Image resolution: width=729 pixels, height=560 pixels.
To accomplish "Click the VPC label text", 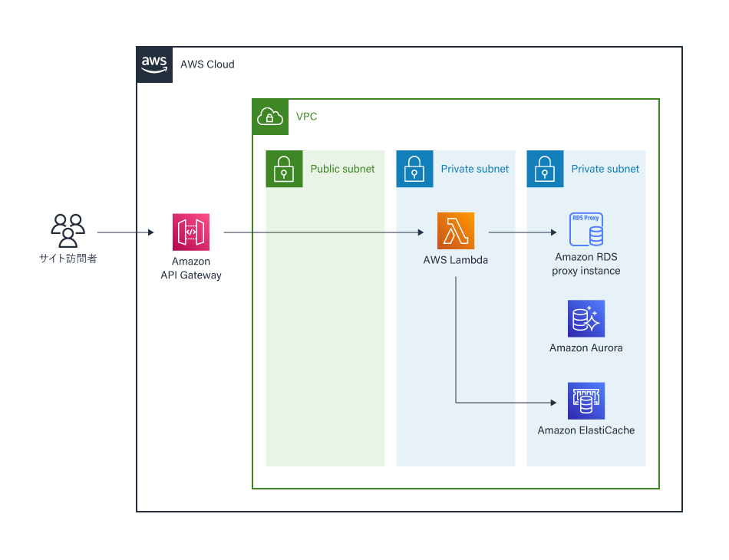I will pyautogui.click(x=306, y=117).
